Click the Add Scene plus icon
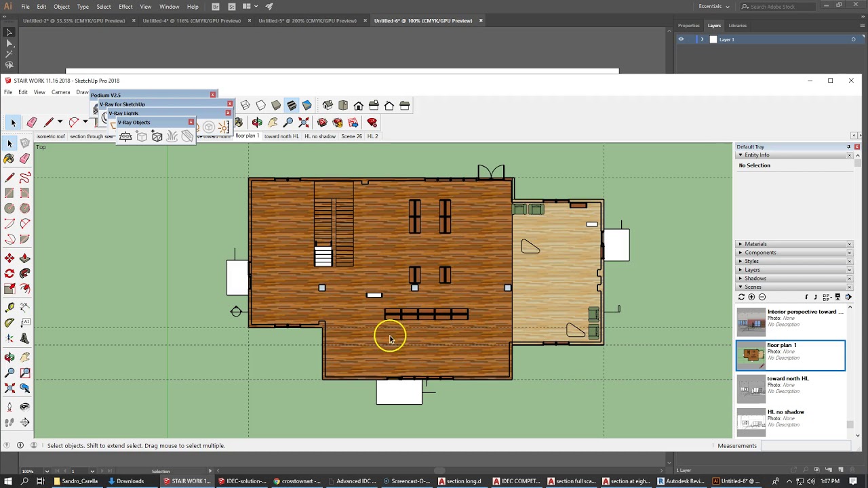The width and height of the screenshot is (868, 488). [751, 297]
